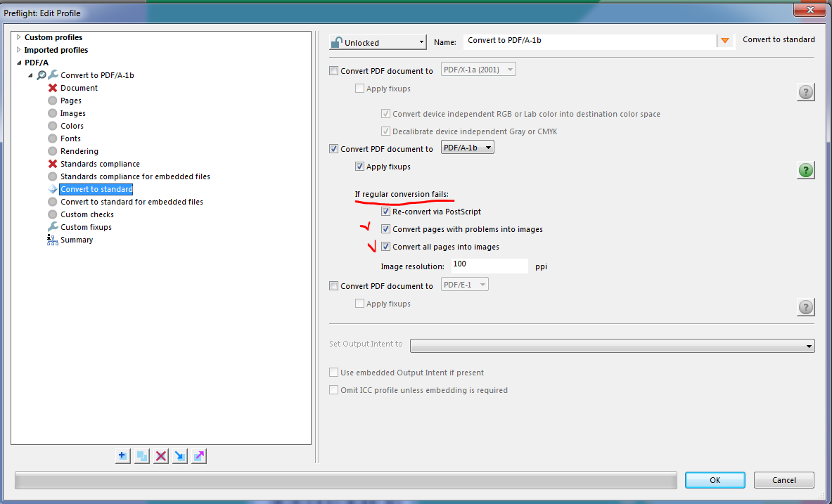Check Convert PDF document to PDF/E-1
This screenshot has height=504, width=832.
[334, 286]
